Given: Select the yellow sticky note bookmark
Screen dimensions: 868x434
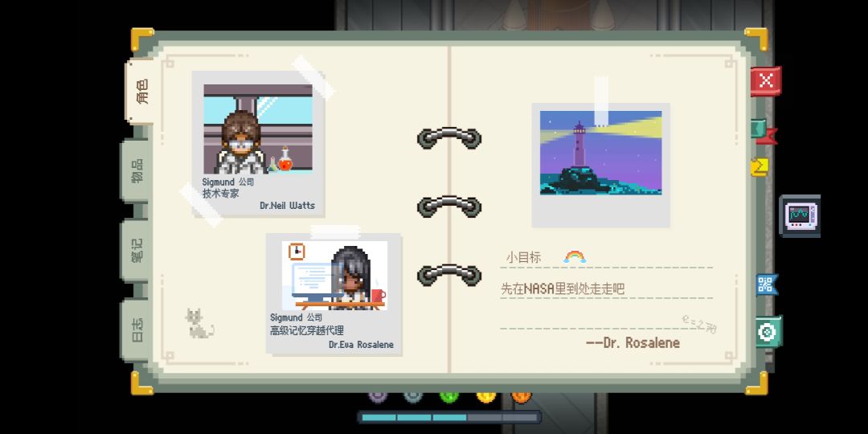Looking at the screenshot, I should coord(759,166).
